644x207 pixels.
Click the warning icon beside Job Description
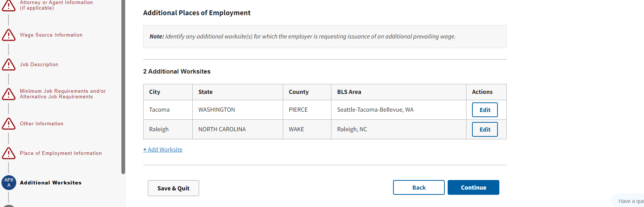(8, 65)
